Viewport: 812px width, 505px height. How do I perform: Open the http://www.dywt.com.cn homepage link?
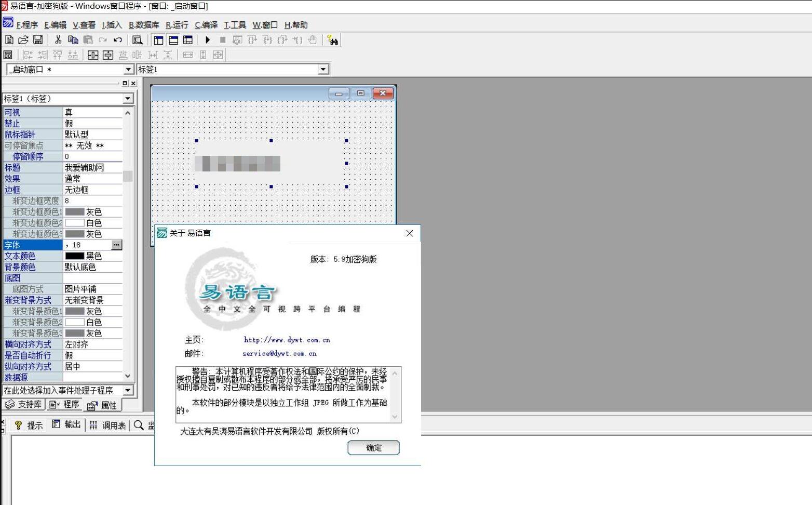point(287,340)
